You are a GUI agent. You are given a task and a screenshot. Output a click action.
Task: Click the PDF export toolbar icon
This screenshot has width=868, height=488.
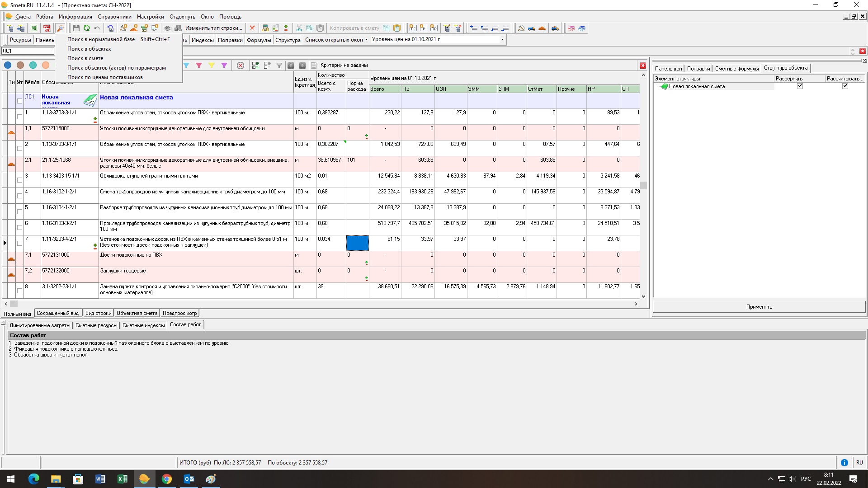tap(47, 28)
